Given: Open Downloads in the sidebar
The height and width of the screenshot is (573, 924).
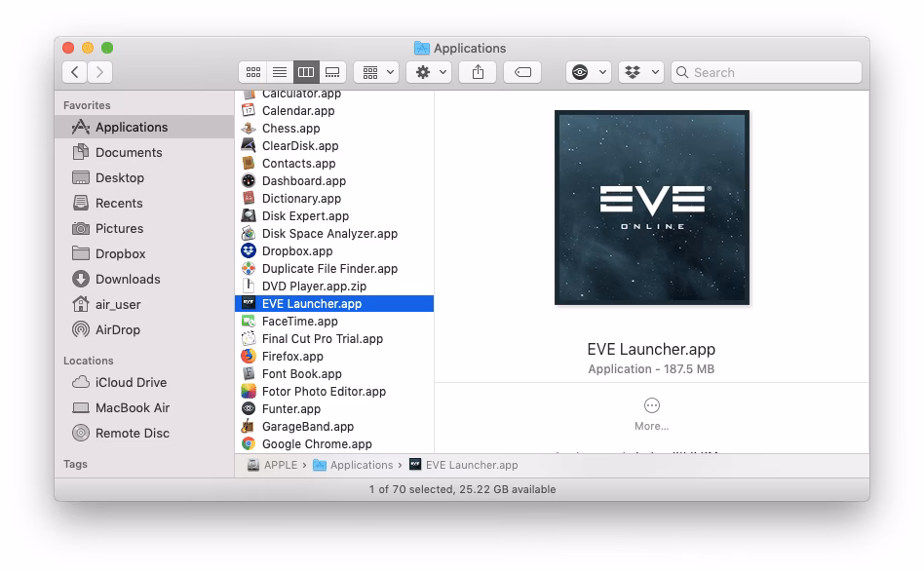Looking at the screenshot, I should [144, 279].
